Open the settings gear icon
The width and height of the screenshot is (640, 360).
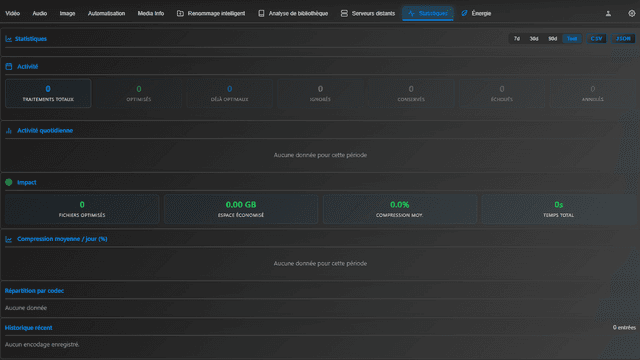631,13
